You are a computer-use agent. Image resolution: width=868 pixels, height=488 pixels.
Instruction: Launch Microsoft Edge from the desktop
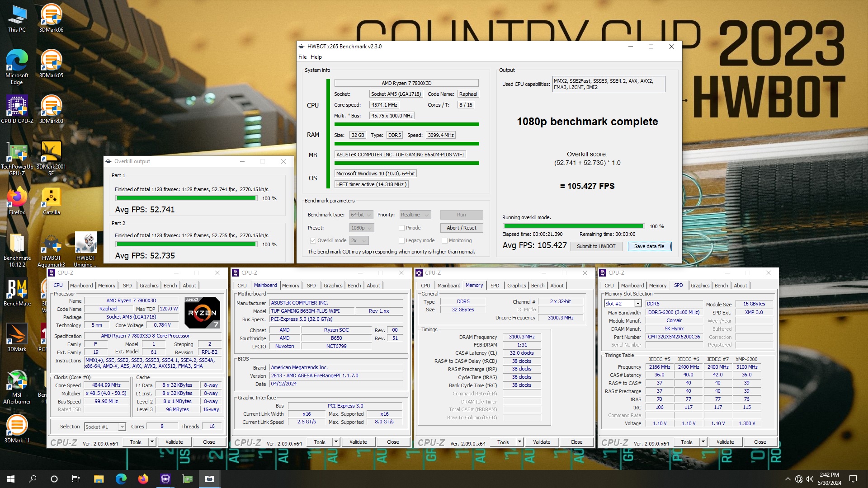(17, 67)
